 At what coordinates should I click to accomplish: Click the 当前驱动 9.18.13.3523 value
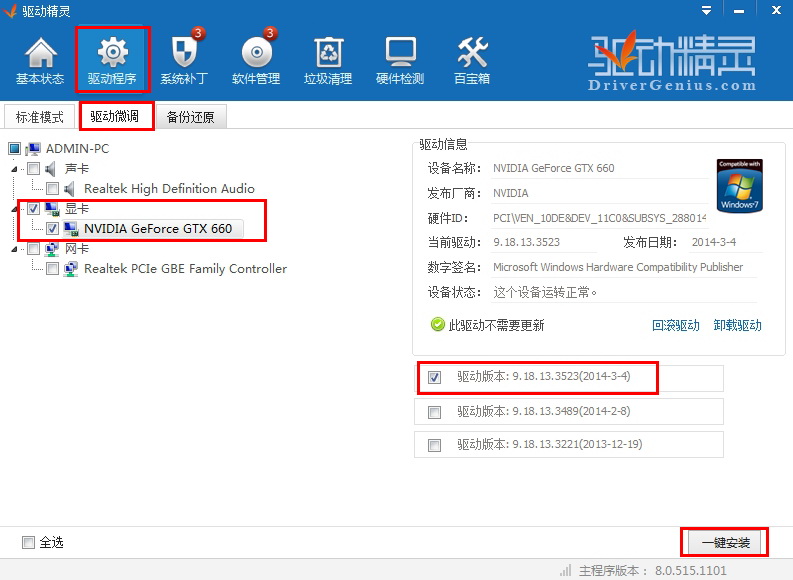(x=526, y=242)
